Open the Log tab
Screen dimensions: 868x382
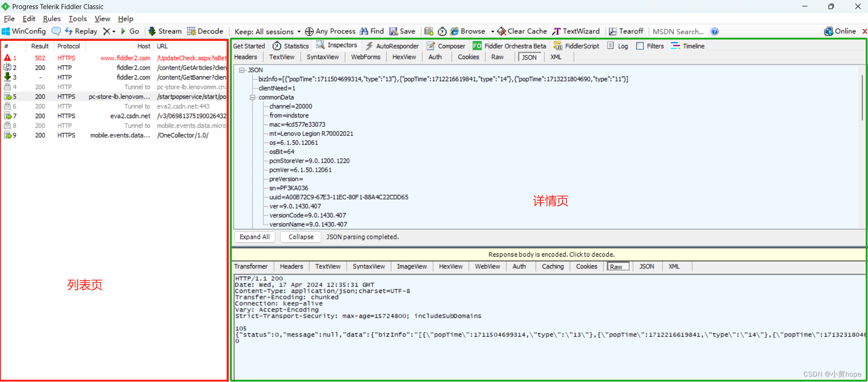(618, 46)
